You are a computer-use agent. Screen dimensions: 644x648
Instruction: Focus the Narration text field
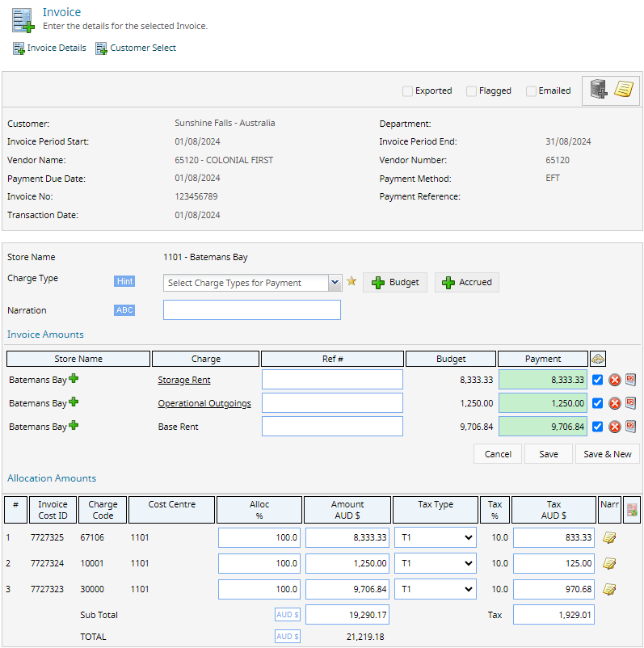tap(252, 310)
